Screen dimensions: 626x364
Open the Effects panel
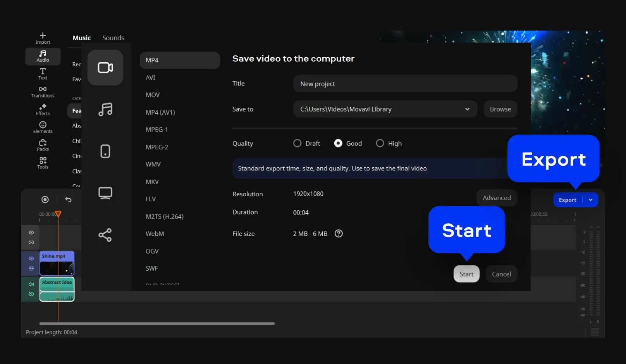point(43,109)
